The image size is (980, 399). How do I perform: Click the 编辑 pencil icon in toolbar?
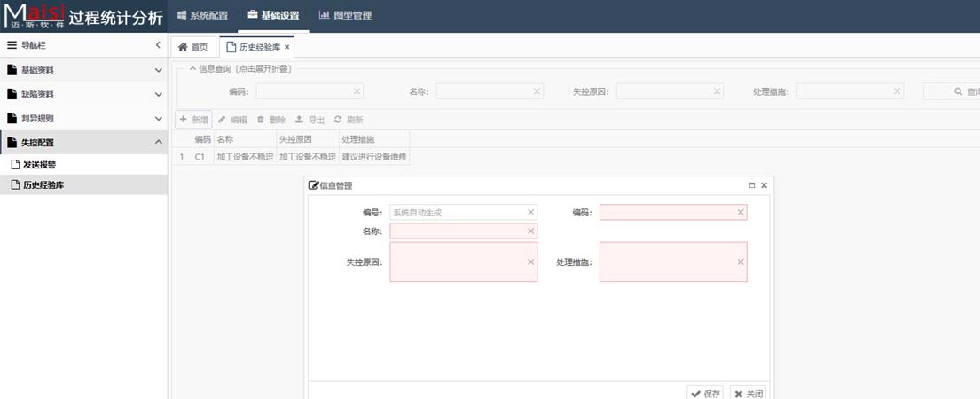[x=223, y=120]
